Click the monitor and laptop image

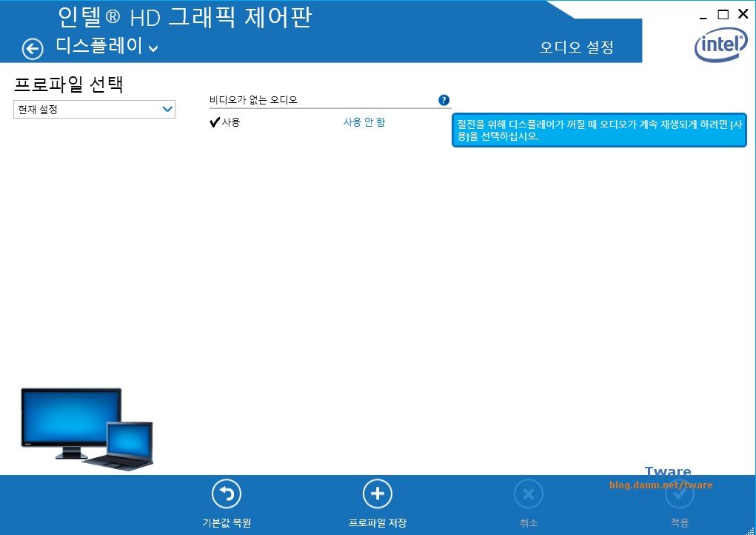(x=87, y=429)
